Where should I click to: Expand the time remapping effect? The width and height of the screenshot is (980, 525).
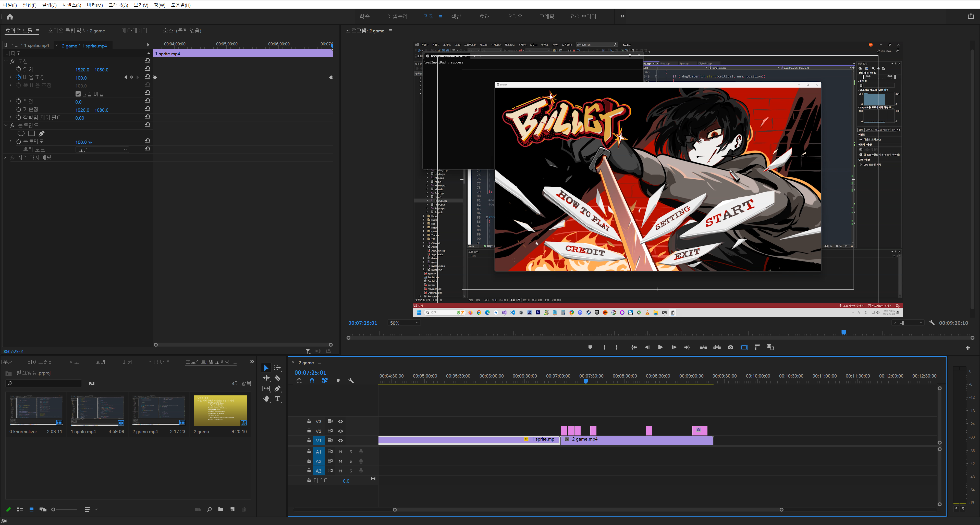tap(5, 157)
